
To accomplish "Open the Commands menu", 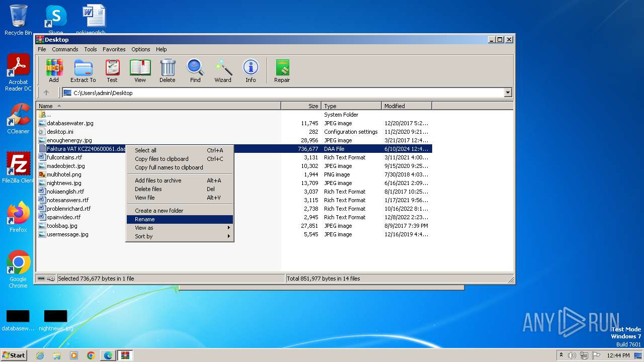I will point(65,49).
